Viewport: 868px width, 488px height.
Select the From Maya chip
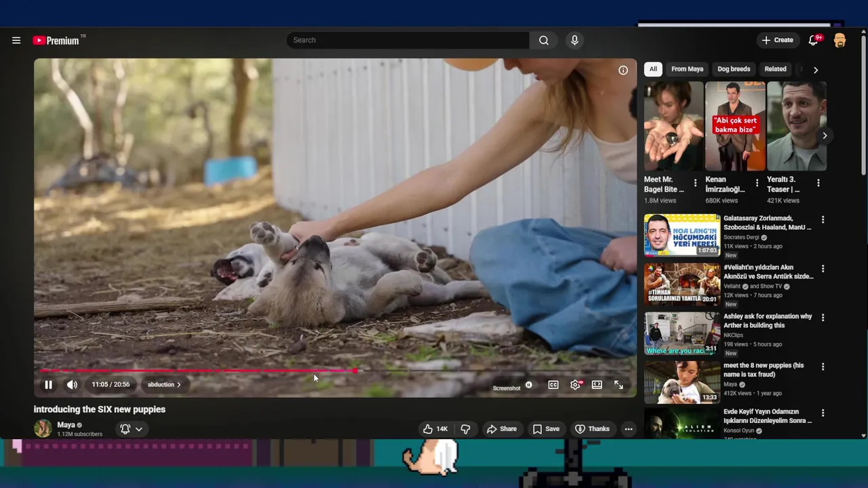pos(687,69)
